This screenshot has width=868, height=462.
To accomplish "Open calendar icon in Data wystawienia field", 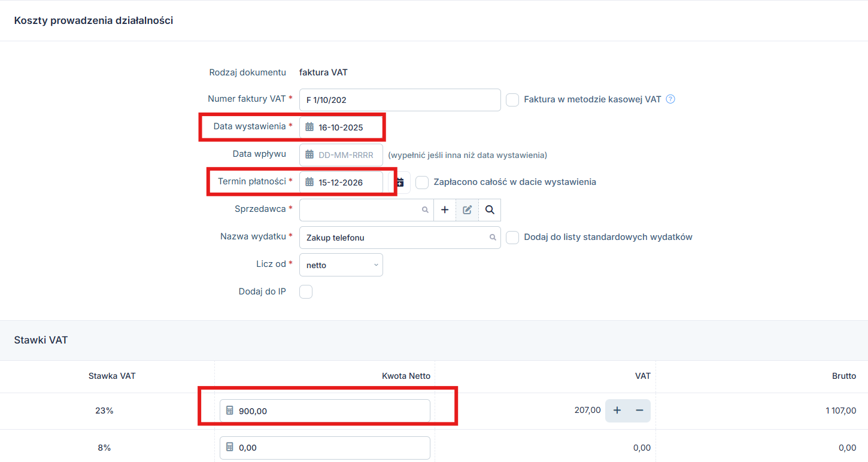I will point(309,127).
